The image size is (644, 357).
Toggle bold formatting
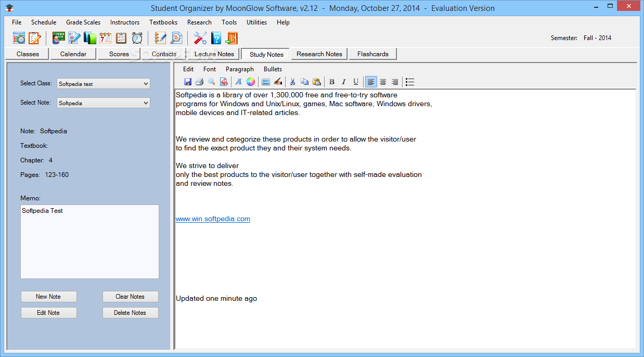tap(332, 82)
